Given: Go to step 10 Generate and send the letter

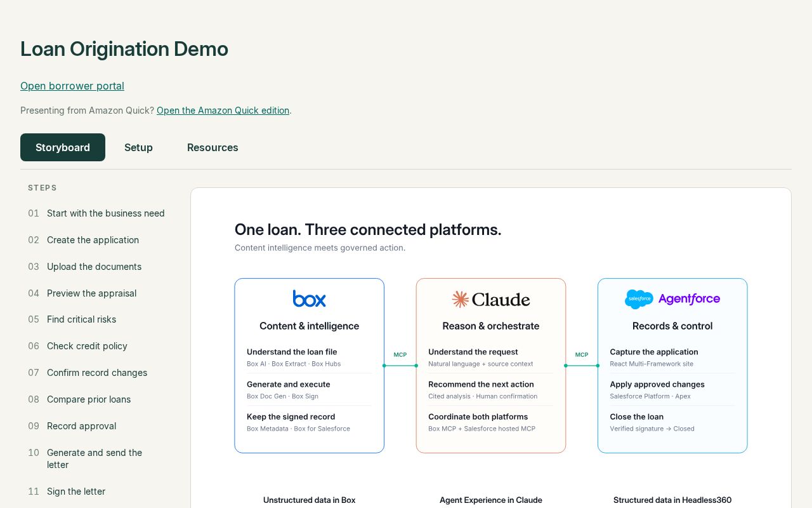Looking at the screenshot, I should (x=96, y=458).
